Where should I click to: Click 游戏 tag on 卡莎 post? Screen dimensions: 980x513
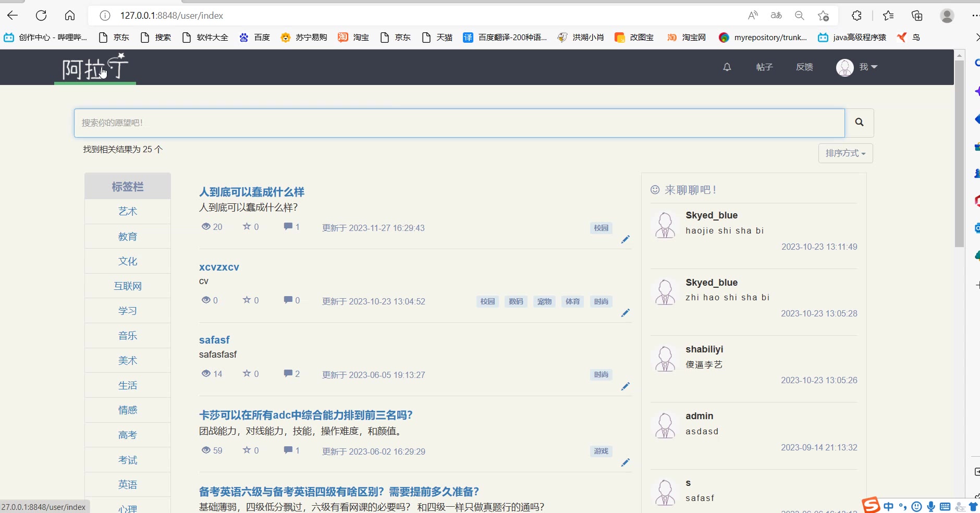click(601, 451)
